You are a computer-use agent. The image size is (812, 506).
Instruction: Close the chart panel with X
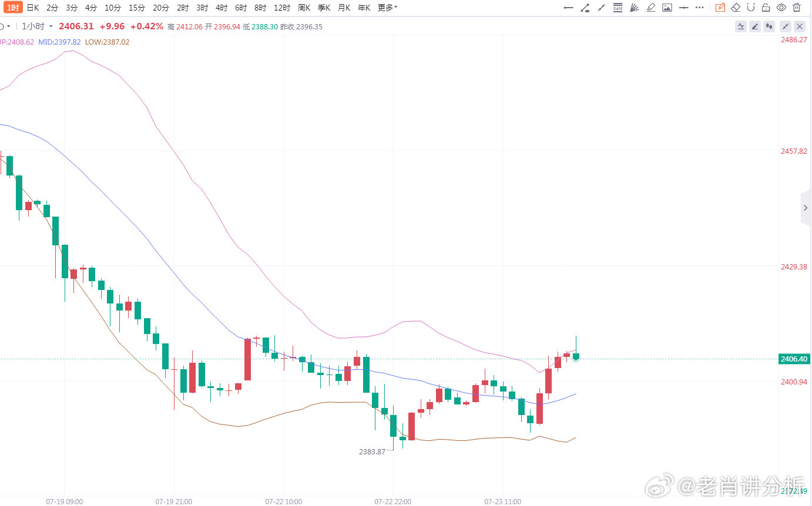coord(800,26)
